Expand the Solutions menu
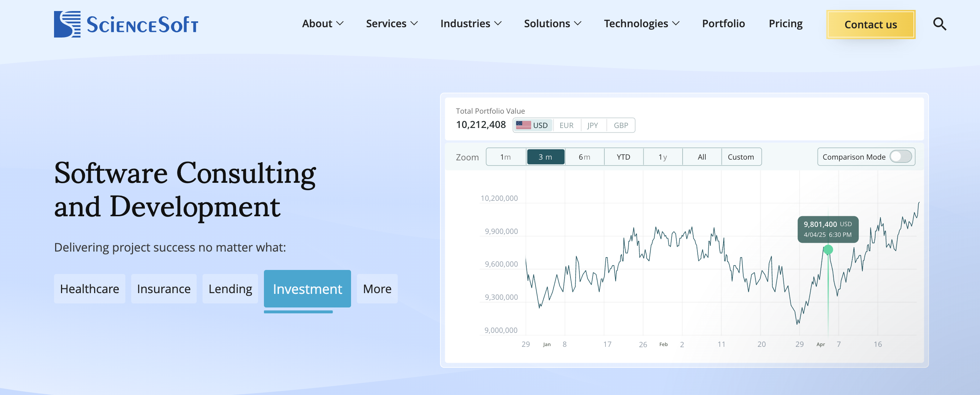Viewport: 980px width, 395px height. coord(552,24)
